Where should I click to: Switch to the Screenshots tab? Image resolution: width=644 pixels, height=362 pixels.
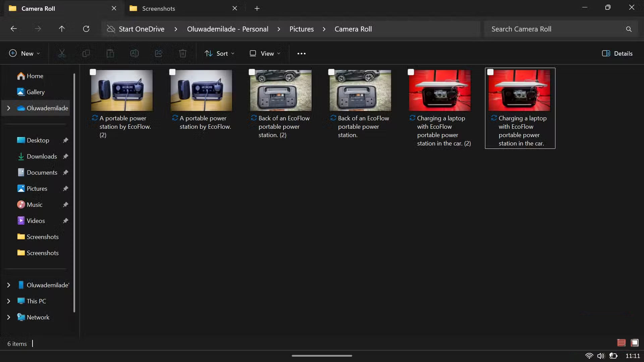158,9
